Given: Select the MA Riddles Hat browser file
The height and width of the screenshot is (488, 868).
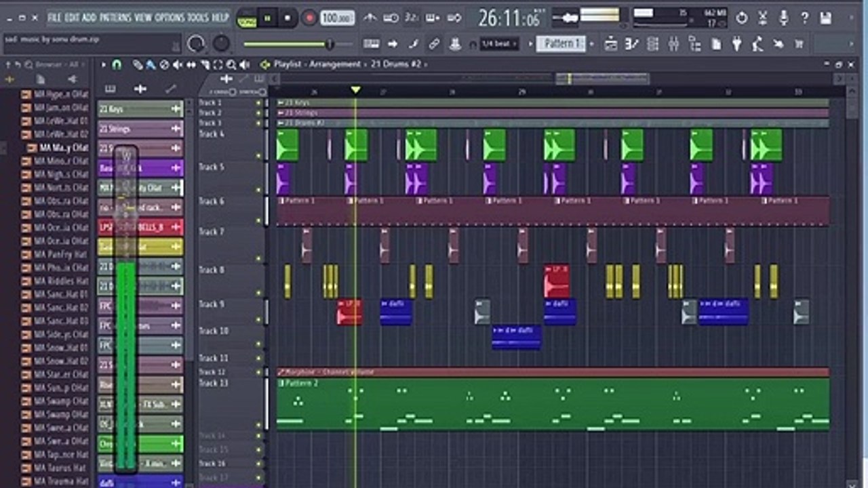Looking at the screenshot, I should coord(54,281).
